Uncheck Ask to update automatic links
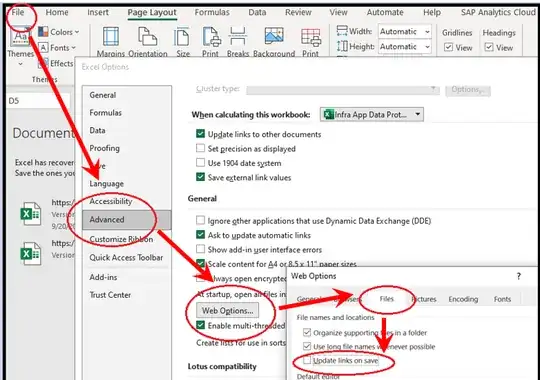Image resolution: width=540 pixels, height=380 pixels. tap(200, 235)
